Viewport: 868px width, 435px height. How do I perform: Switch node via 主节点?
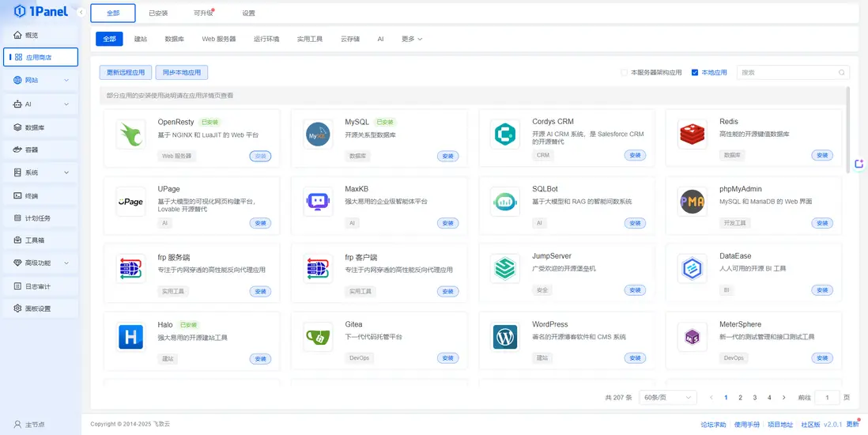pos(30,425)
